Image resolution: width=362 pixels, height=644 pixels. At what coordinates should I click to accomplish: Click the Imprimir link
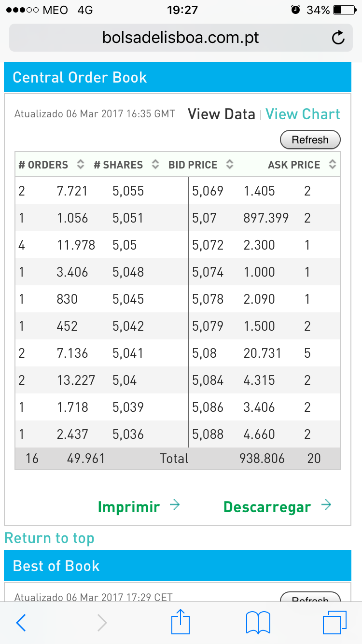(x=128, y=507)
